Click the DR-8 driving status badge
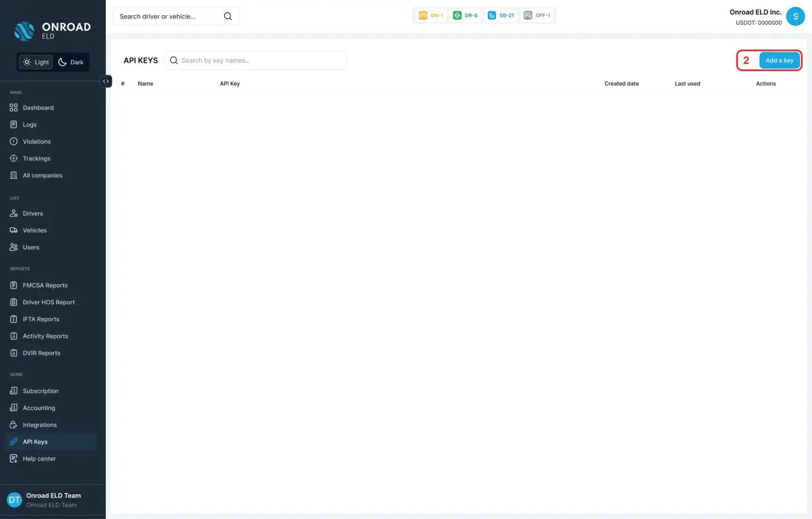 (466, 15)
